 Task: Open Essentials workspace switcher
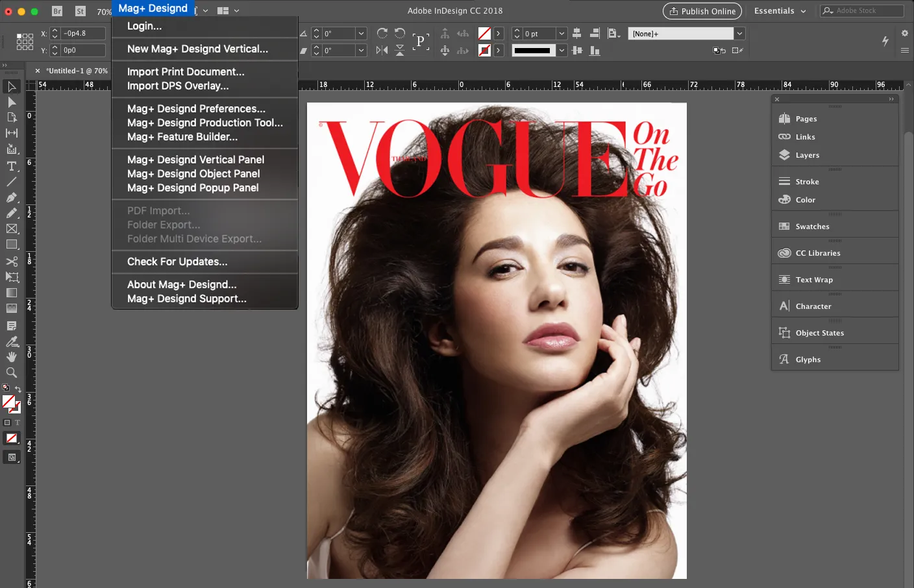click(x=780, y=11)
